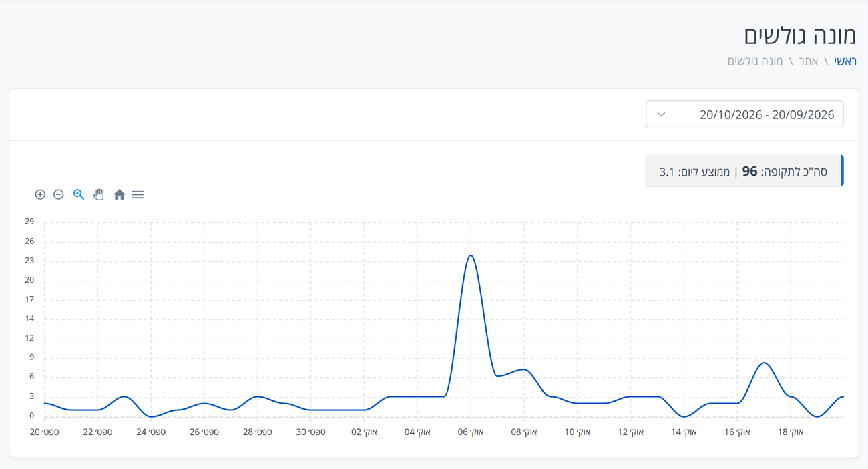This screenshot has height=469, width=868.
Task: Open the אתר breadcrumb link
Action: tap(809, 61)
